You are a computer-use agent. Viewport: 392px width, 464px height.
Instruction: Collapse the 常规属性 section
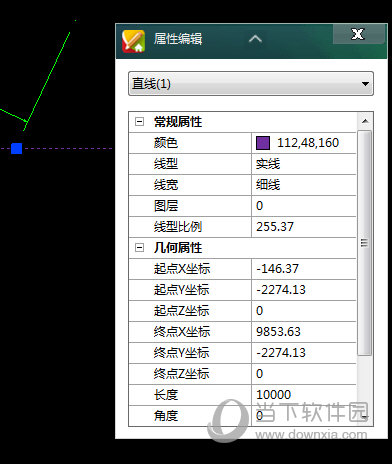click(x=139, y=122)
